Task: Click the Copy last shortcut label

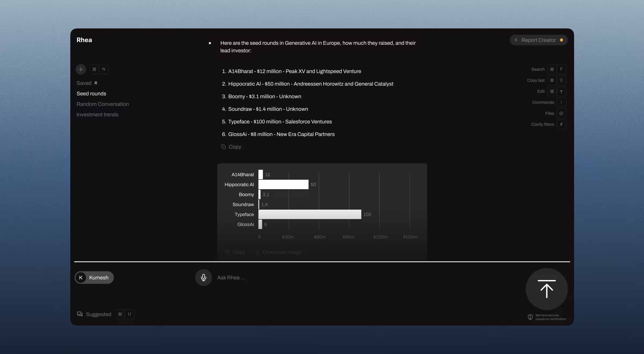Action: pos(536,80)
